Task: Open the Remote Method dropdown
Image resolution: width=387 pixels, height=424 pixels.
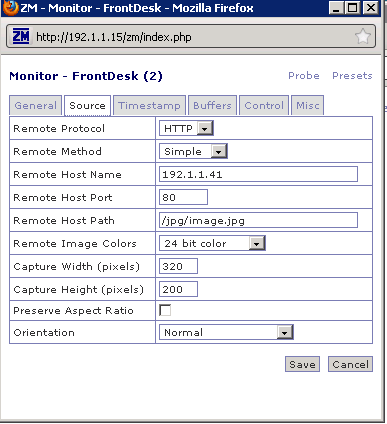Action: (x=193, y=151)
